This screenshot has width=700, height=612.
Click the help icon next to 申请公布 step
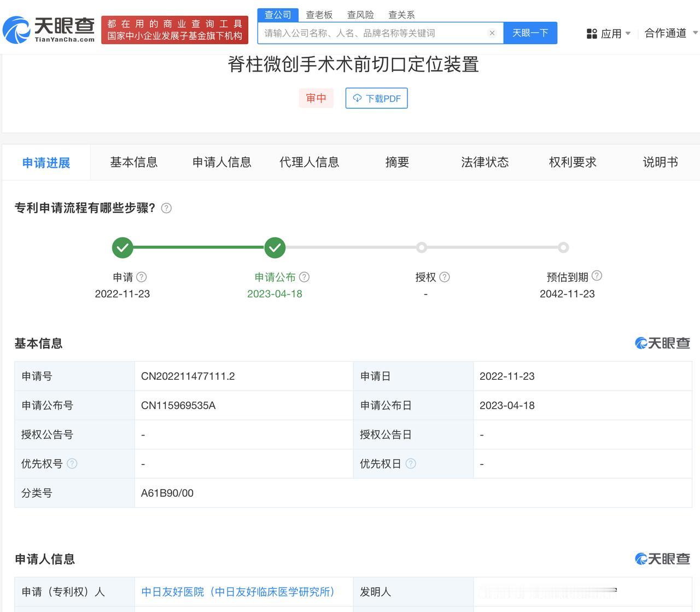pos(304,277)
